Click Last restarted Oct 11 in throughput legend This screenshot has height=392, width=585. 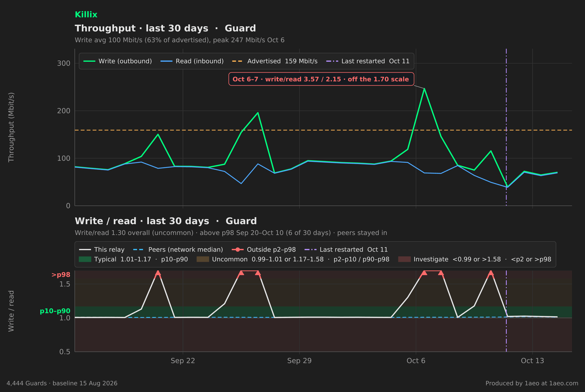pyautogui.click(x=368, y=61)
